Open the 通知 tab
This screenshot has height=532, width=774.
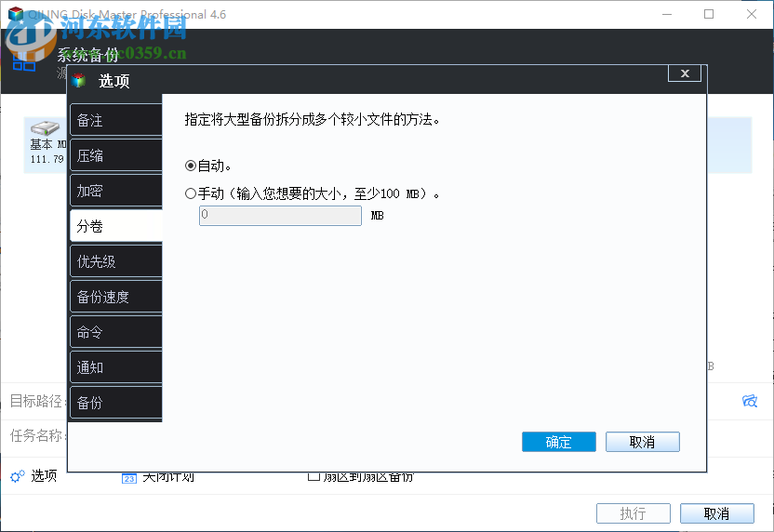click(116, 367)
